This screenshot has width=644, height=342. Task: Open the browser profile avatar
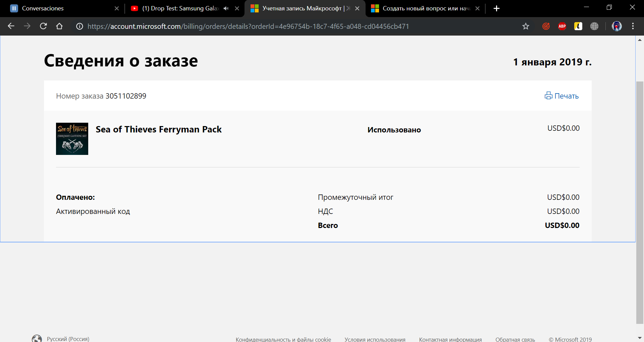coord(617,26)
